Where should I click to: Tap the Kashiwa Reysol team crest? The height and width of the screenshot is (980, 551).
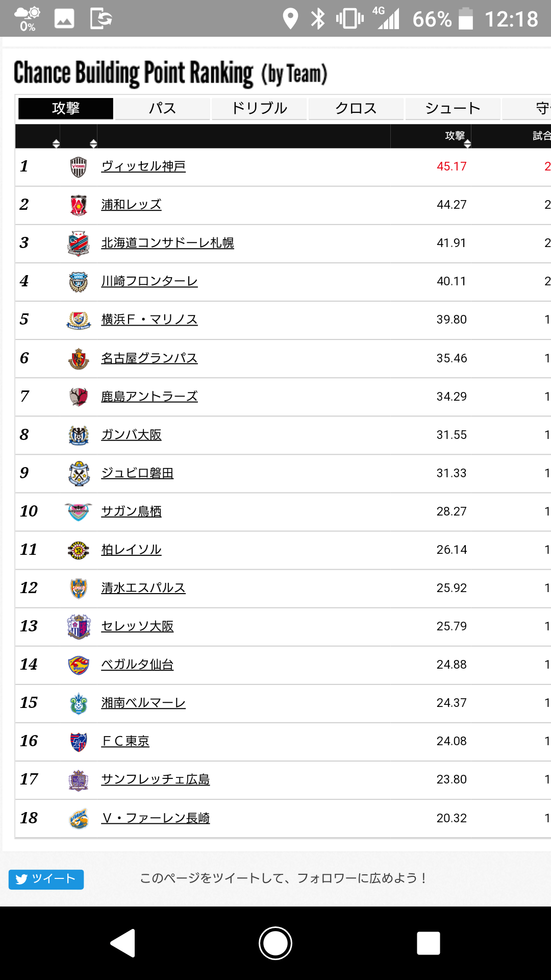[78, 550]
